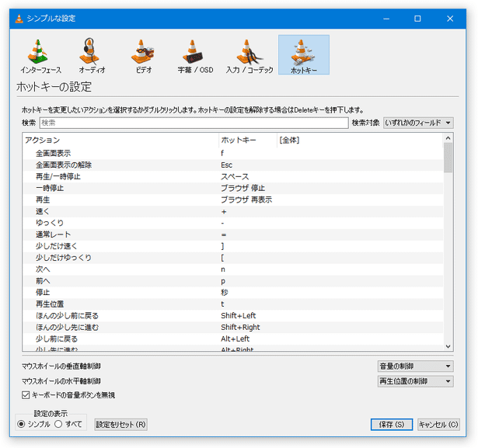
Task: Toggle キーボードの音量ボタンを無視 checkbox
Action: (x=26, y=395)
